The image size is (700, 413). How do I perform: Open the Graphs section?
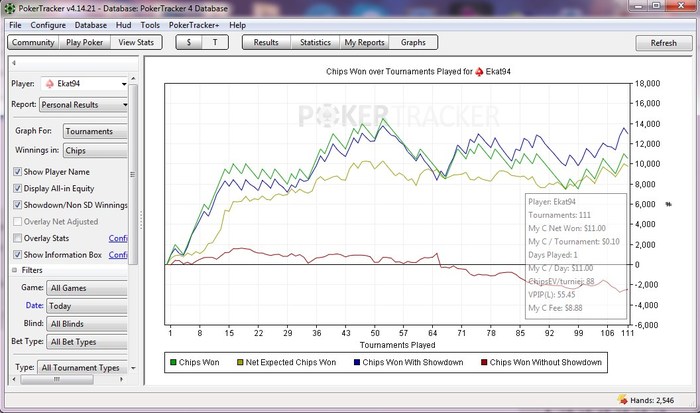click(x=413, y=42)
